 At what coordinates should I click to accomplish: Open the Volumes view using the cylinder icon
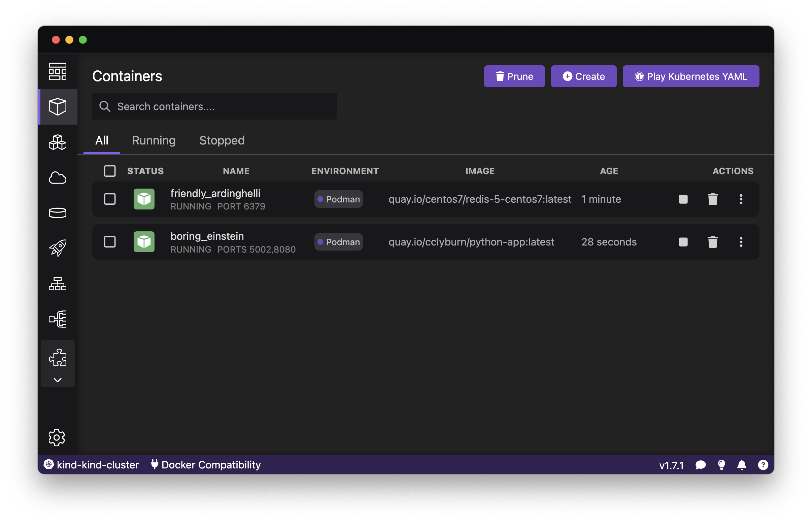click(57, 213)
